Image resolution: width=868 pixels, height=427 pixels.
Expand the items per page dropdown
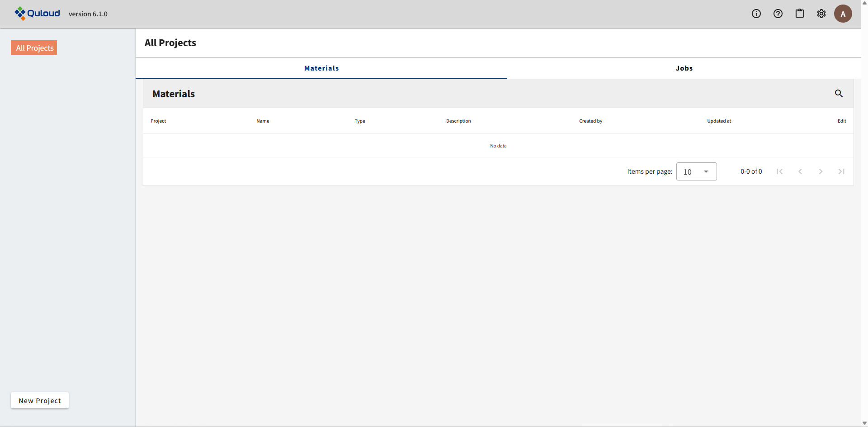(696, 171)
